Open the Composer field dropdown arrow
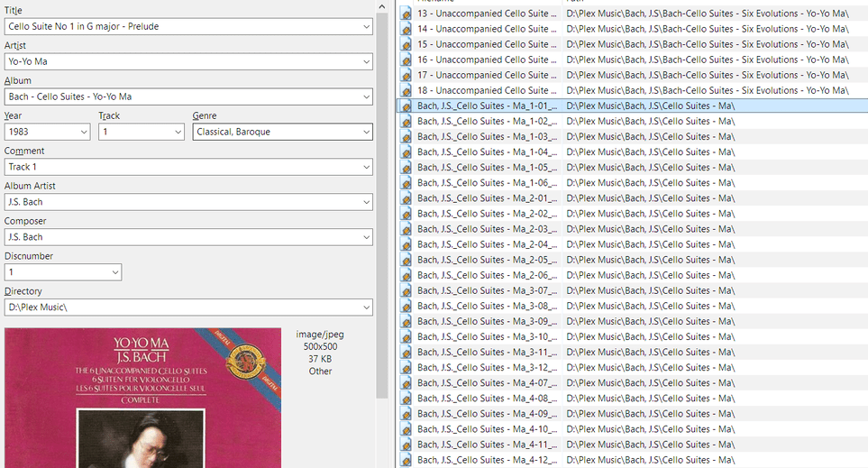The height and width of the screenshot is (468, 868). [x=366, y=237]
